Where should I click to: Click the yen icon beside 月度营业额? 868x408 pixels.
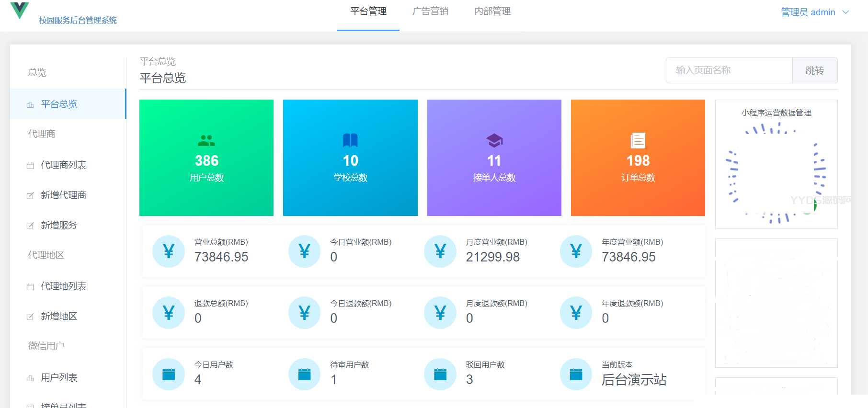(x=440, y=251)
